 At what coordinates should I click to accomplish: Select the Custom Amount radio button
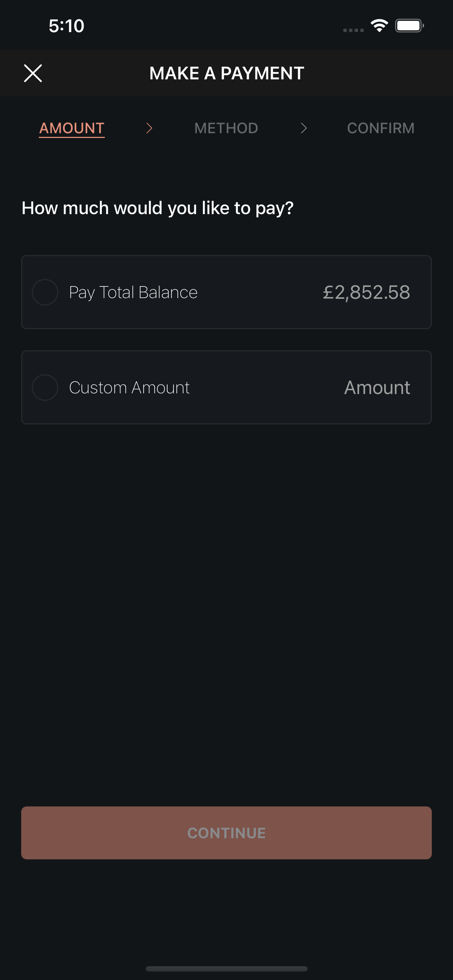click(45, 387)
